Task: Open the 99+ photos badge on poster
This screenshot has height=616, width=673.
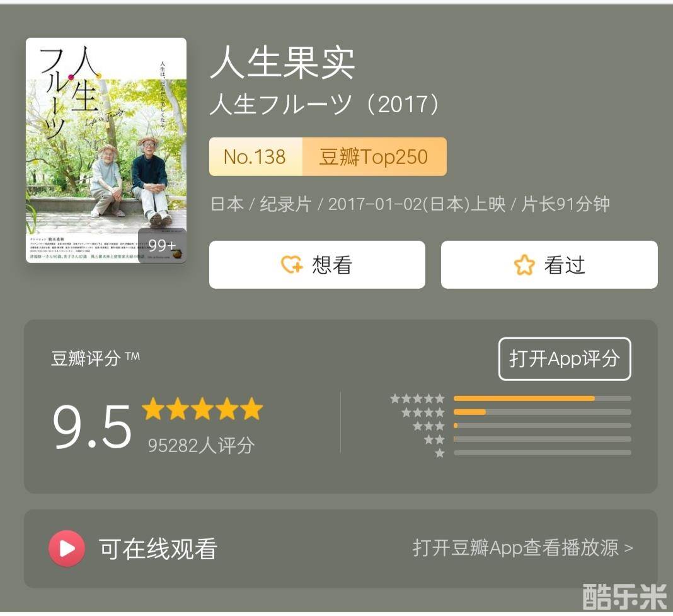Action: [162, 245]
